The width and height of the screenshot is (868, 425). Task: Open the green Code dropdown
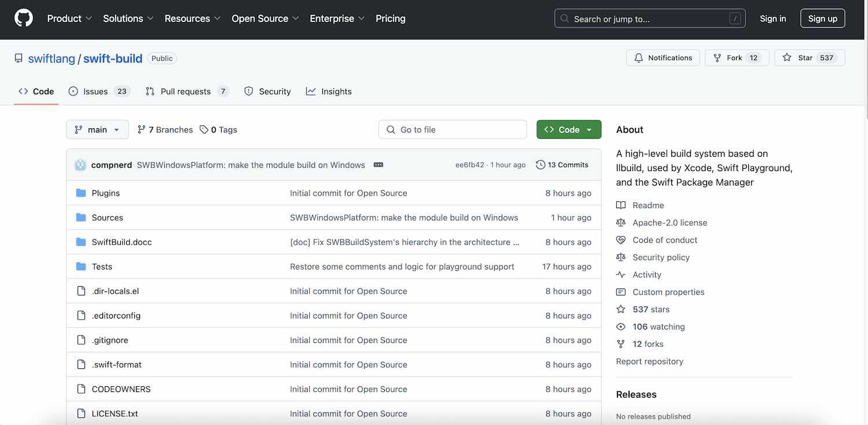[569, 129]
